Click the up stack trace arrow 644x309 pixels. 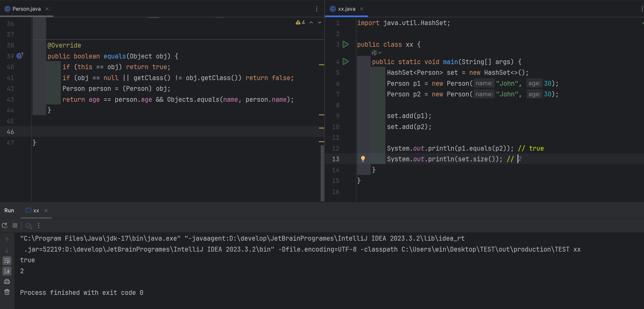7,240
